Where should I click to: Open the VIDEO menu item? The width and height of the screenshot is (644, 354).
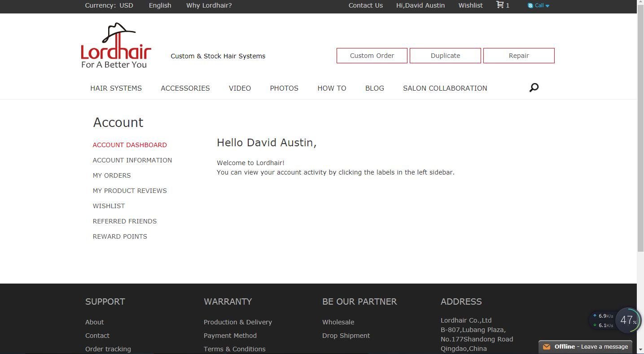(240, 88)
